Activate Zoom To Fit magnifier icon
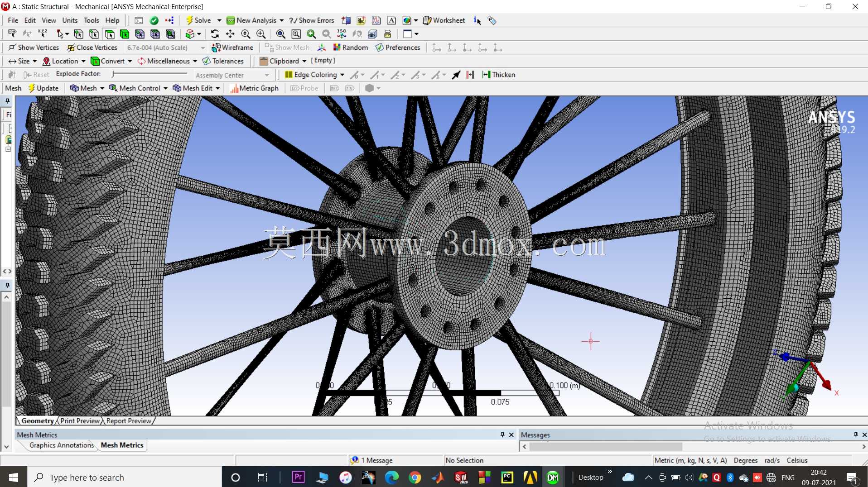 coord(281,34)
